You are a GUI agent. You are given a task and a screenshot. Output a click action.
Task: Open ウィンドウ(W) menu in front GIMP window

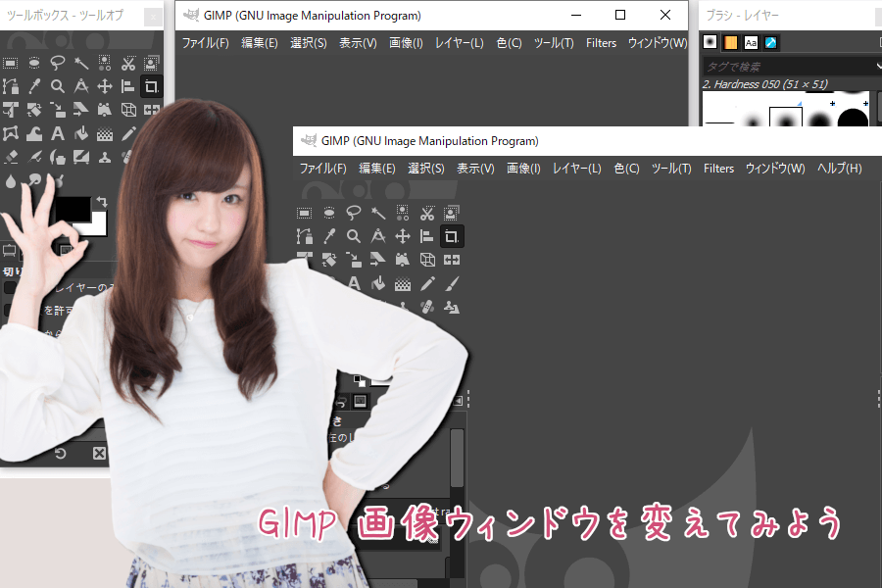(x=775, y=169)
